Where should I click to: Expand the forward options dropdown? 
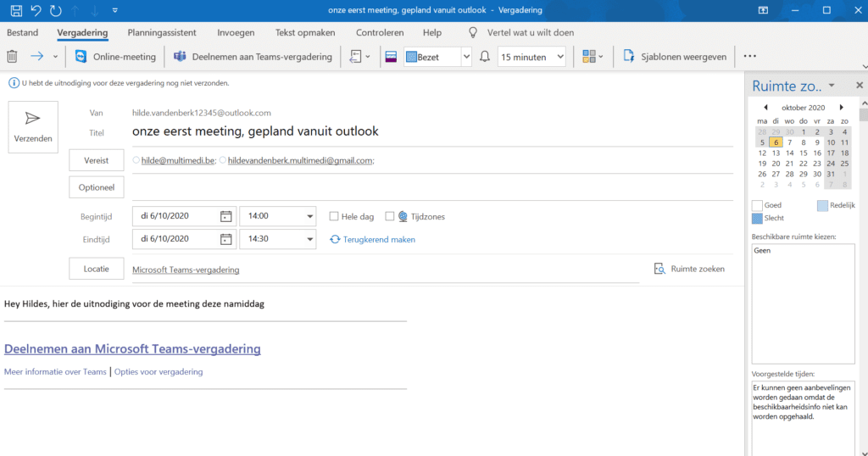[55, 57]
